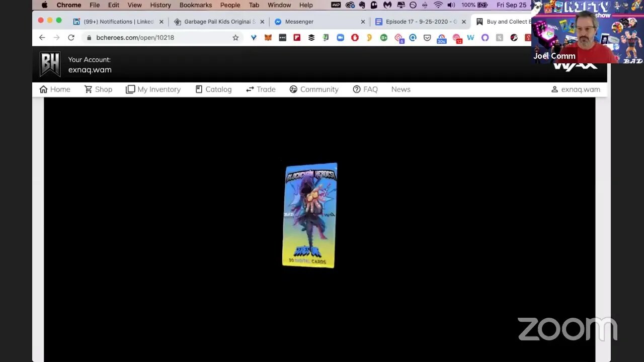Click the browser back arrow

[42, 37]
